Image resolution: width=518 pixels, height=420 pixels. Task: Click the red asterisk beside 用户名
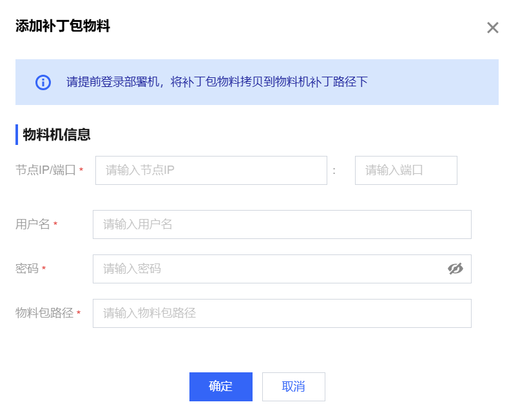55,224
